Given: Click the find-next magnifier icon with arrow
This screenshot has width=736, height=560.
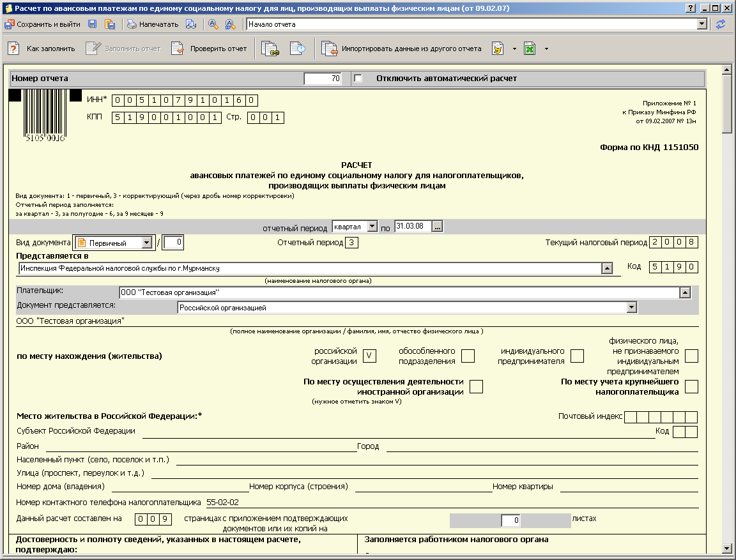Looking at the screenshot, I should 230,24.
